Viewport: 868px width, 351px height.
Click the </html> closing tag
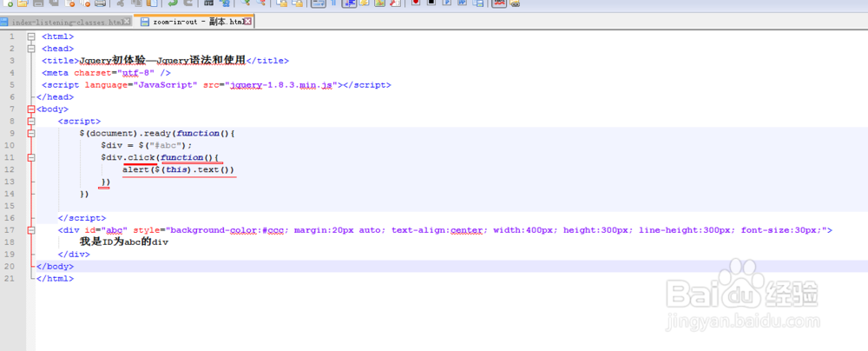55,279
